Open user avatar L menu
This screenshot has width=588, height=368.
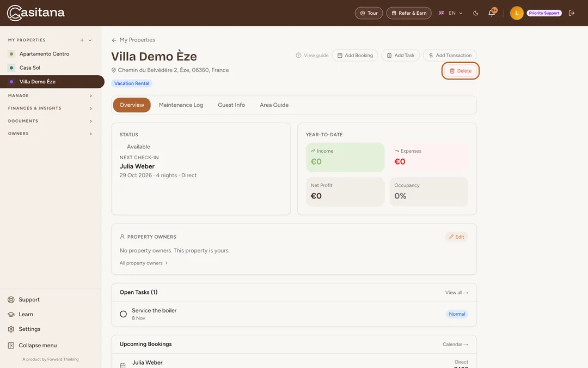[x=516, y=13]
